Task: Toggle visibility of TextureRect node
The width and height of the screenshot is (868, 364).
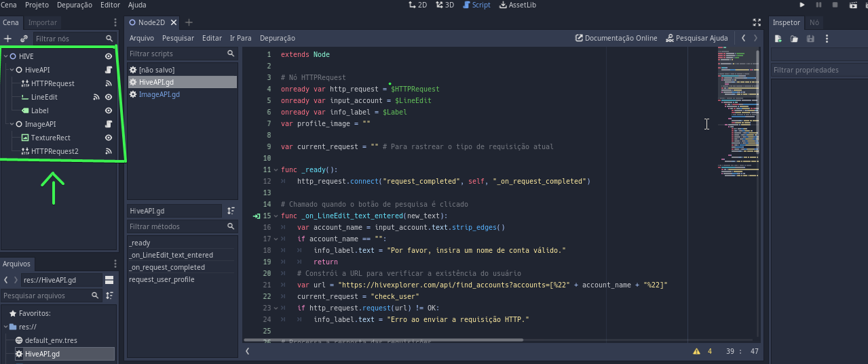Action: (108, 138)
